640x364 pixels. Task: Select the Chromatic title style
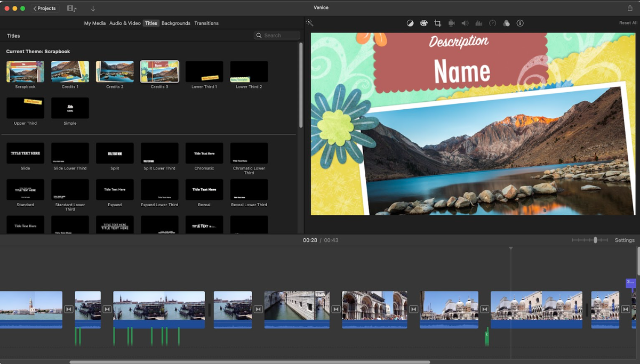(x=204, y=153)
